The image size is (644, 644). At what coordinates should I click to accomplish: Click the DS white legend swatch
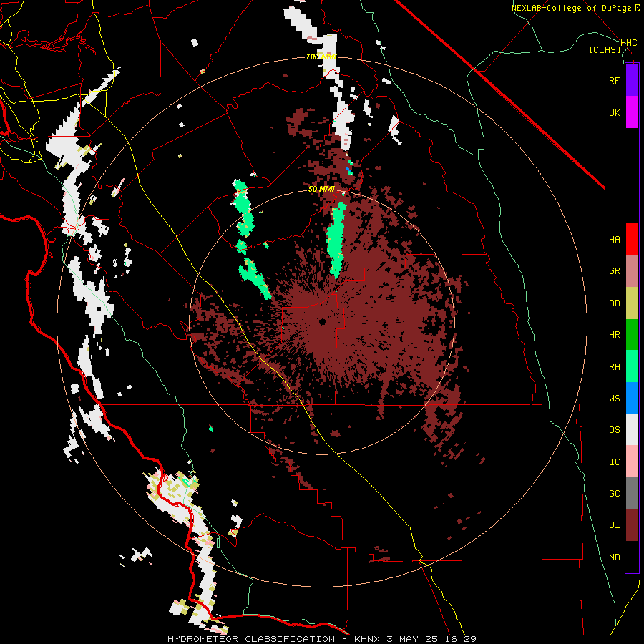point(632,429)
